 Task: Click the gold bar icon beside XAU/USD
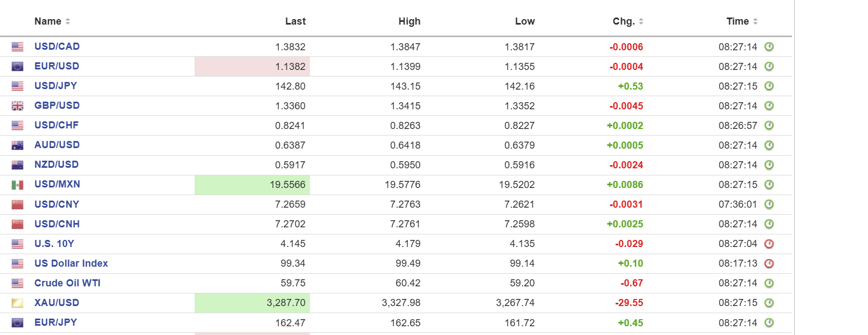coord(17,303)
